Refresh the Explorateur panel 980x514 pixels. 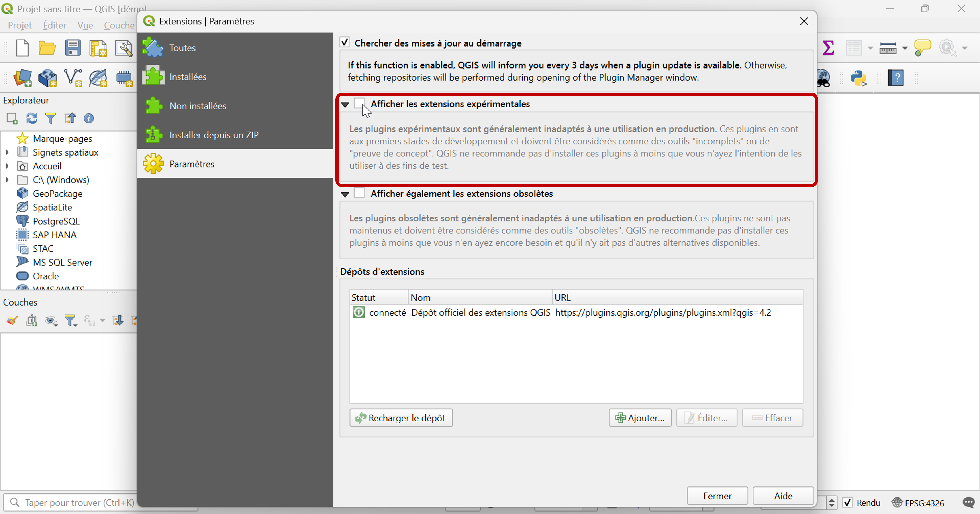32,119
